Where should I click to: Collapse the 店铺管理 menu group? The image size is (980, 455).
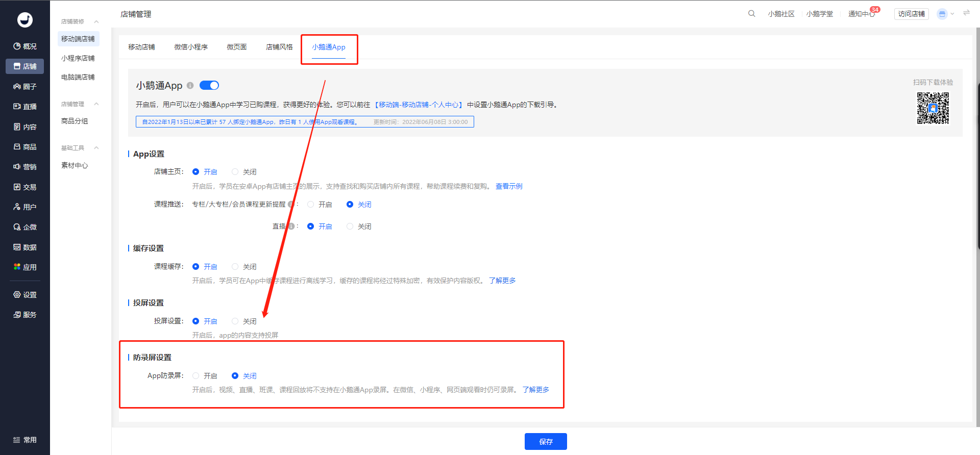[x=96, y=104]
